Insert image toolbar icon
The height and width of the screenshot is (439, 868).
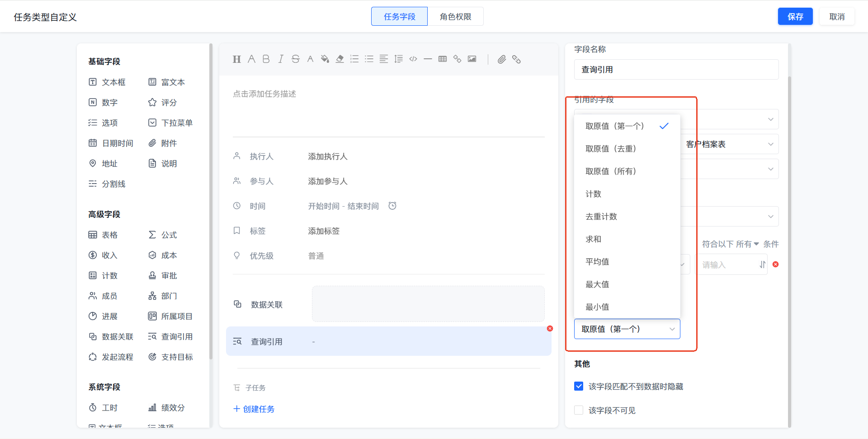[472, 59]
